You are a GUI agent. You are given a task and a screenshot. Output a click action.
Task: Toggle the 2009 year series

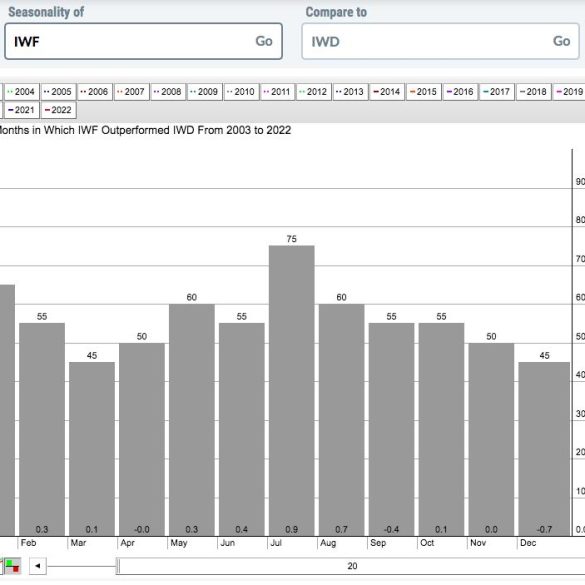pyautogui.click(x=204, y=92)
